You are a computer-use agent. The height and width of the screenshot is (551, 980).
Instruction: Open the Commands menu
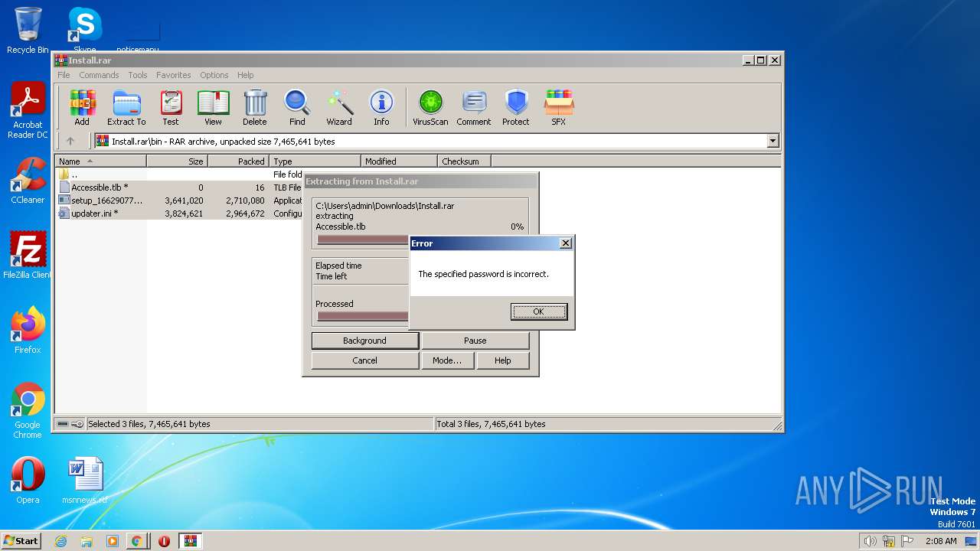click(x=99, y=75)
